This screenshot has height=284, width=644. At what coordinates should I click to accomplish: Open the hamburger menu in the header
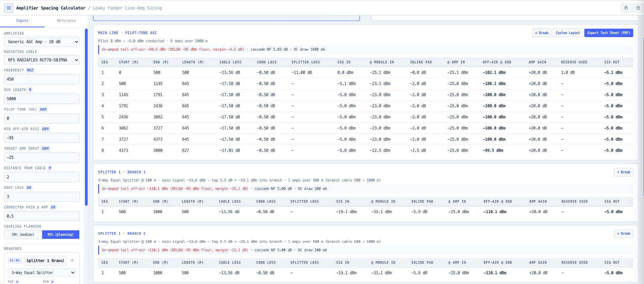tap(9, 8)
